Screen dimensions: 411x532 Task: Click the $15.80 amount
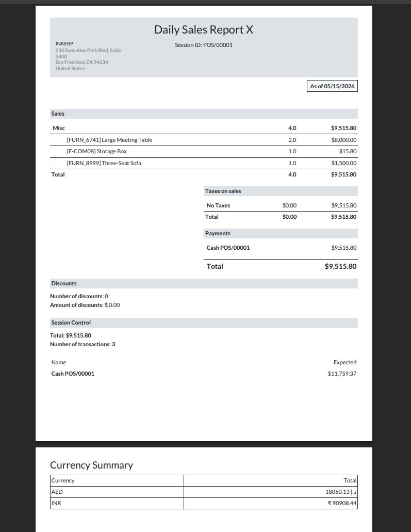(x=348, y=151)
